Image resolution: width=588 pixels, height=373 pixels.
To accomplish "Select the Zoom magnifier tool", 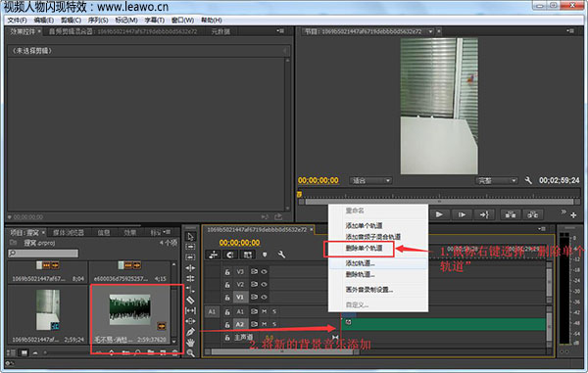I will (x=190, y=353).
